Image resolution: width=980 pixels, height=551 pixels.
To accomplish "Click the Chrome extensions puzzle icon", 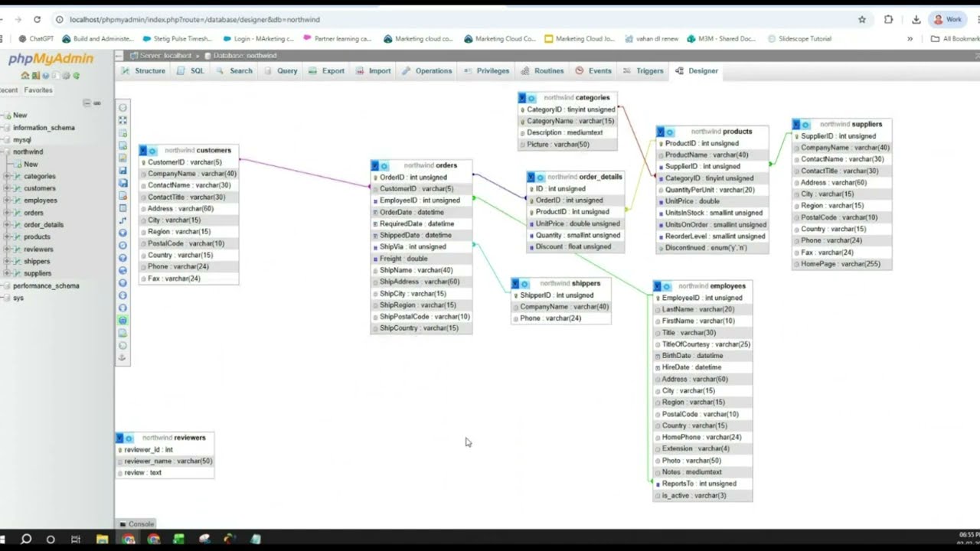I will [888, 19].
